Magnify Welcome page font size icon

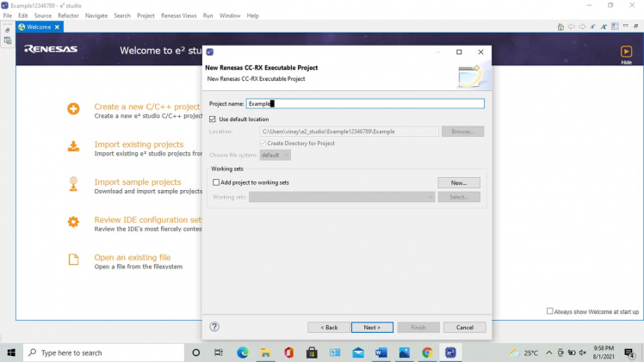tap(604, 27)
